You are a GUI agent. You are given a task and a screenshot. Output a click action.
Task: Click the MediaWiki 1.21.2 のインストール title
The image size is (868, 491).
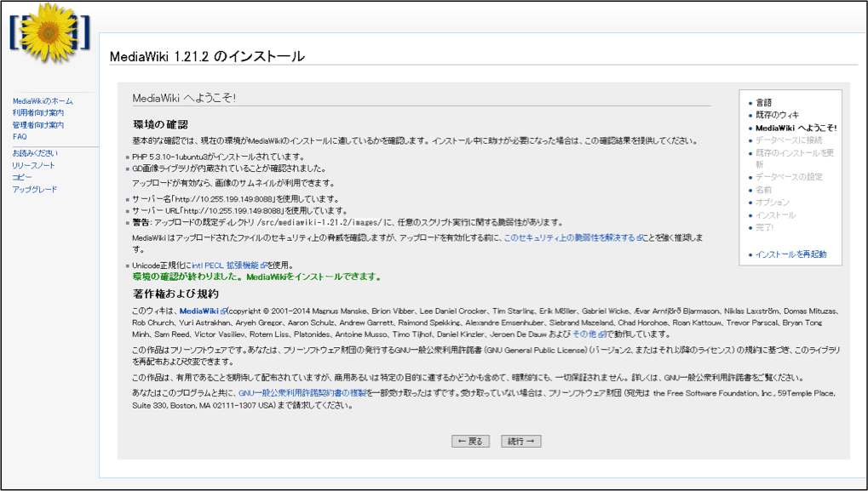[x=207, y=56]
